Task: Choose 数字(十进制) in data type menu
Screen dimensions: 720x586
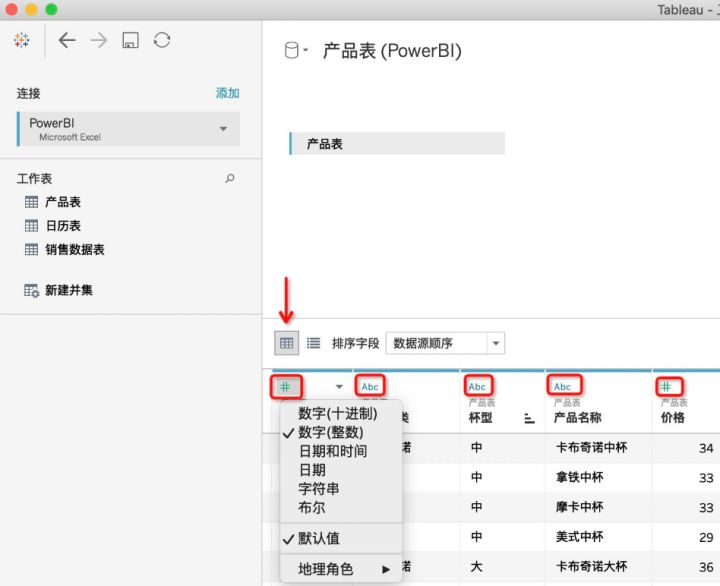Action: click(337, 413)
